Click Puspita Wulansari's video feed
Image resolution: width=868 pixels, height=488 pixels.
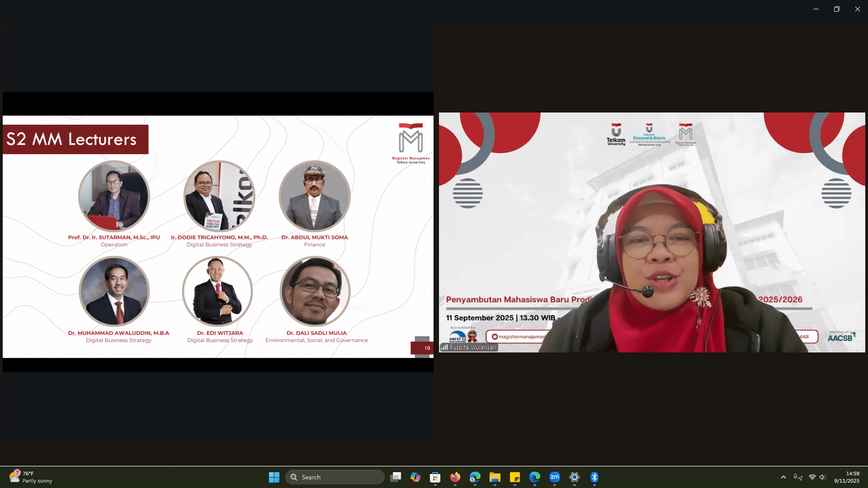point(651,232)
